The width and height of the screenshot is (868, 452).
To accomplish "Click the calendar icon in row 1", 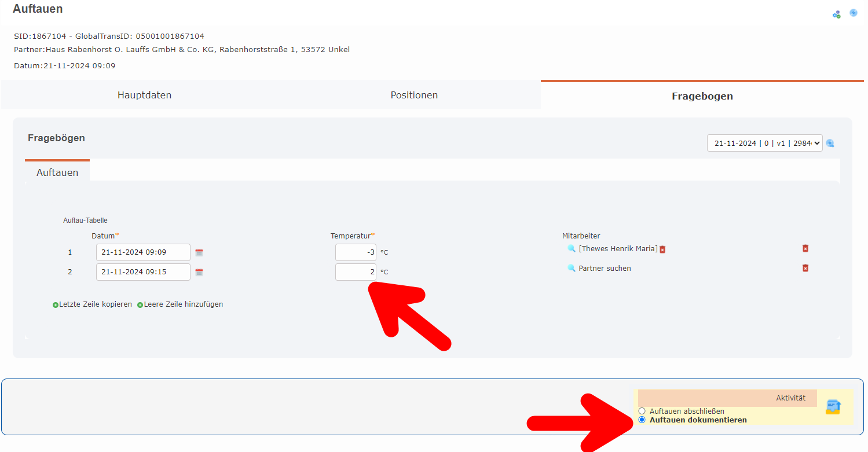I will pyautogui.click(x=199, y=252).
